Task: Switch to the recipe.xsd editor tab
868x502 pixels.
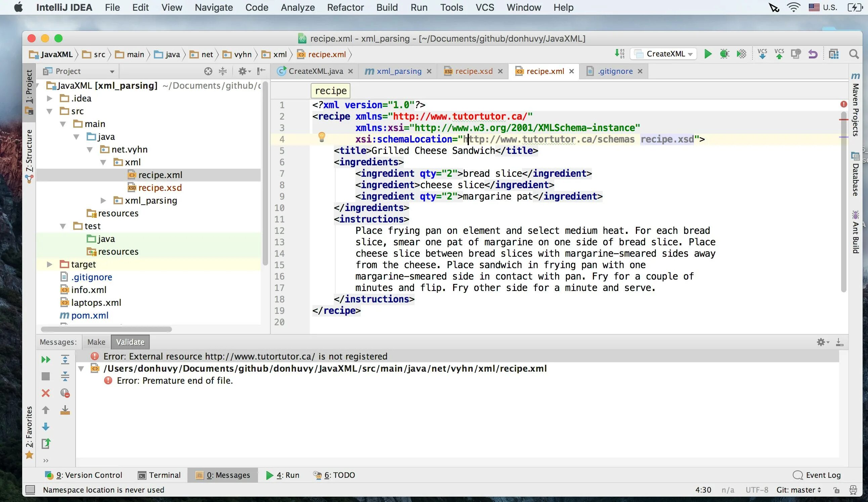Action: click(x=474, y=71)
